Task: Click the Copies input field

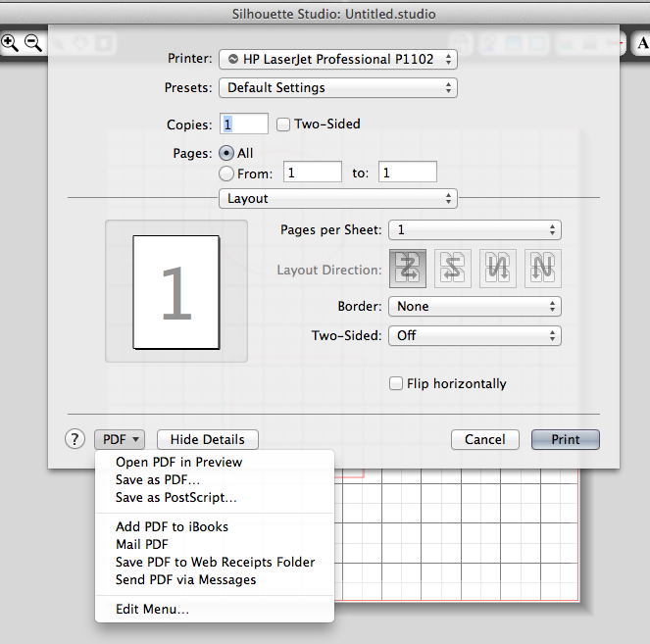Action: (244, 124)
